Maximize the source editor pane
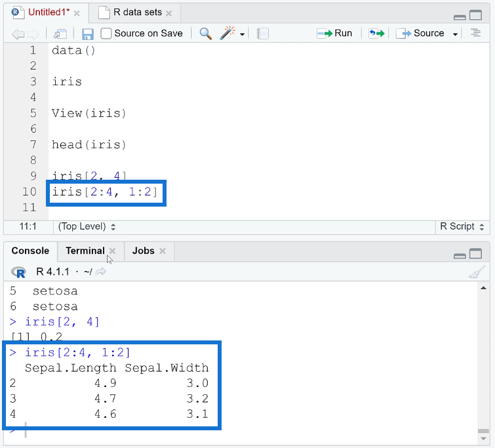Screen dimensions: 495x448 pyautogui.click(x=475, y=15)
